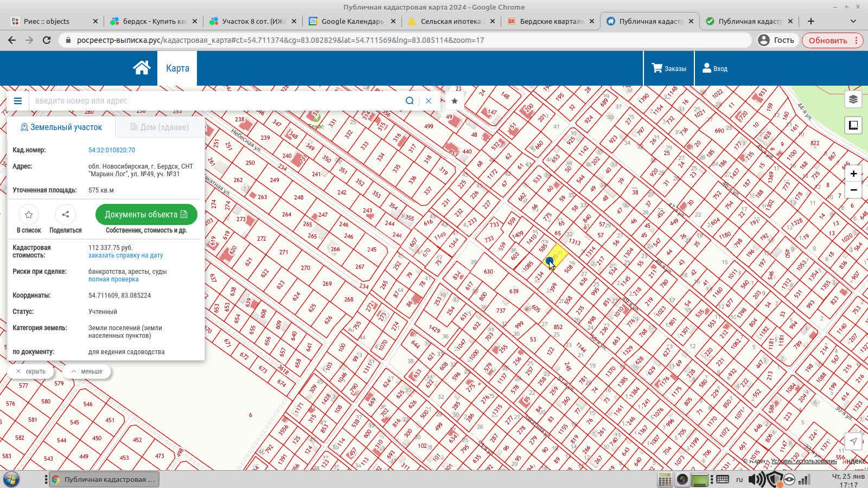
Task: Open the volume speaker control
Action: pyautogui.click(x=756, y=479)
